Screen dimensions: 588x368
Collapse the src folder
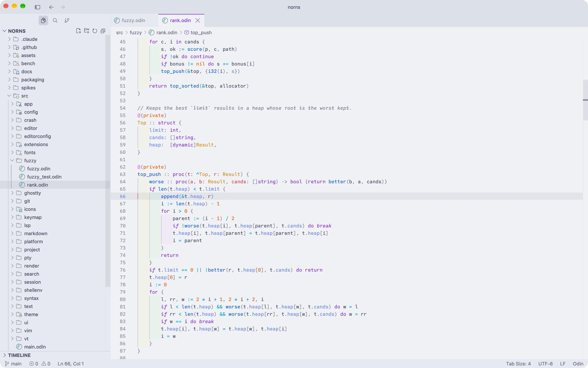click(x=9, y=96)
